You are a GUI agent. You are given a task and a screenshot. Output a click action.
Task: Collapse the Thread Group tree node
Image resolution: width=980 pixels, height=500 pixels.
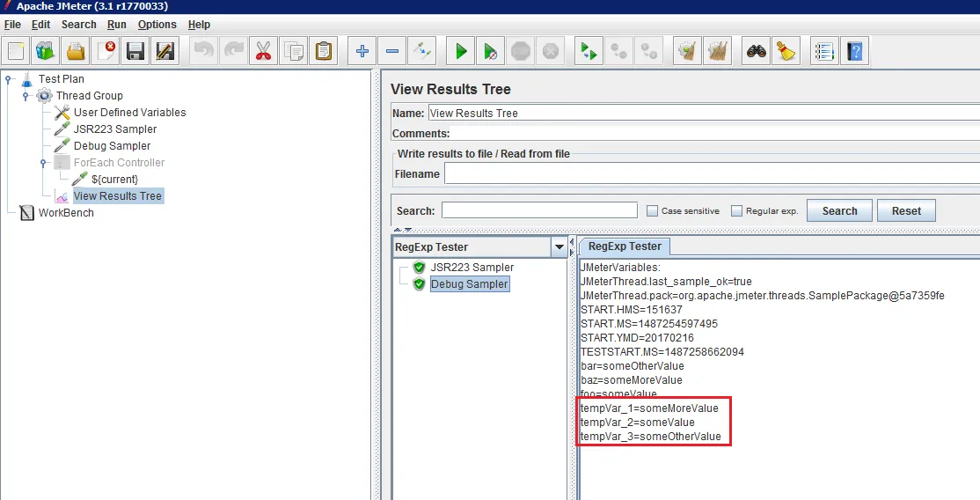[x=26, y=96]
